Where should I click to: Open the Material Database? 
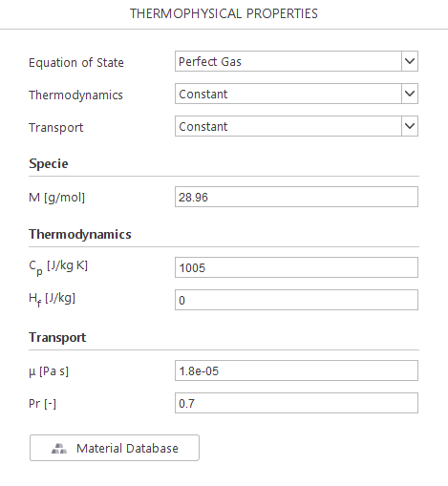115,448
